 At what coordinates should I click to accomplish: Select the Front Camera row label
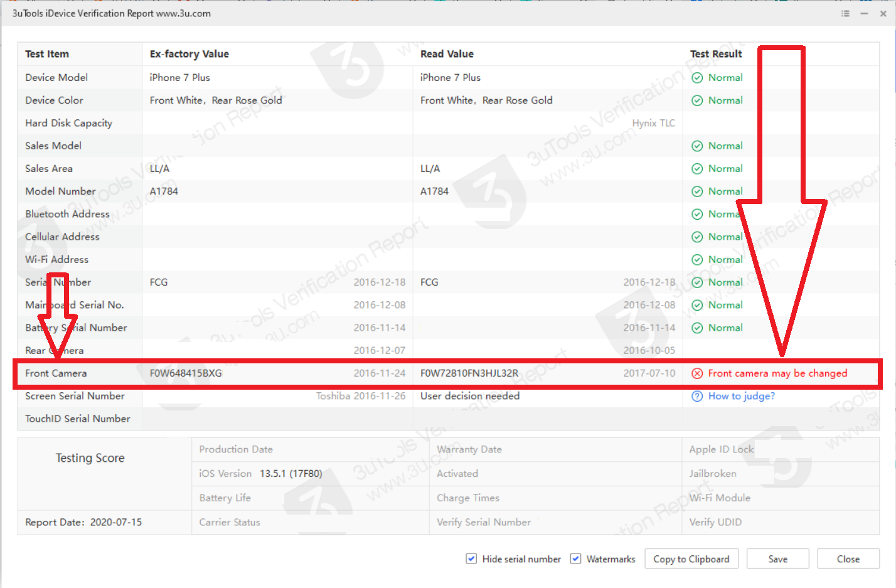click(x=56, y=373)
